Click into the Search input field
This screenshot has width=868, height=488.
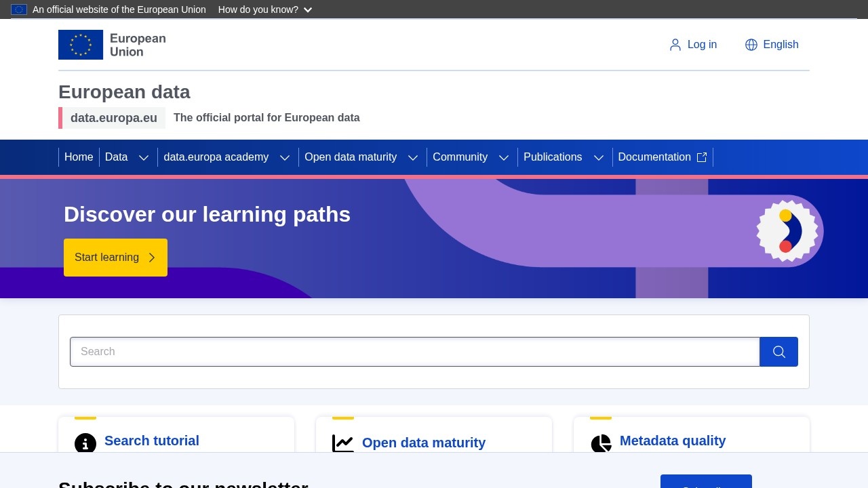click(x=415, y=352)
